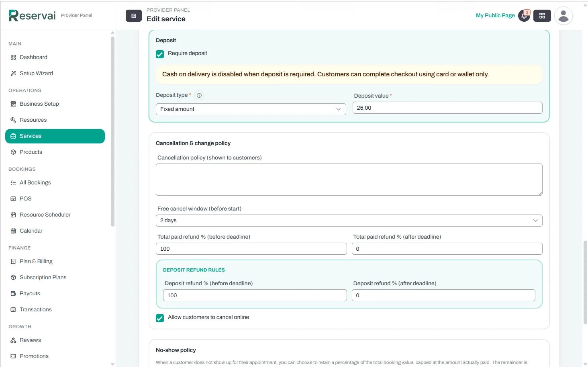Click the Transactions sidebar icon
The height and width of the screenshot is (368, 588).
(x=13, y=310)
